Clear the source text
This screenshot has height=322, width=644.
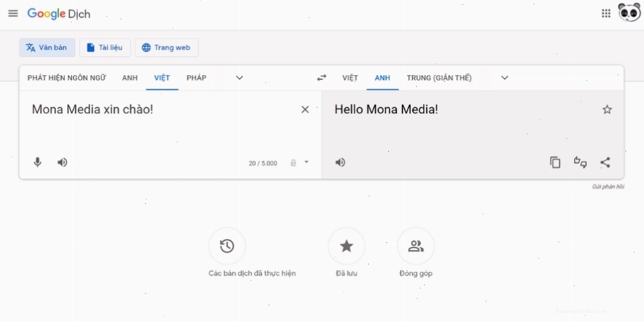(x=305, y=109)
